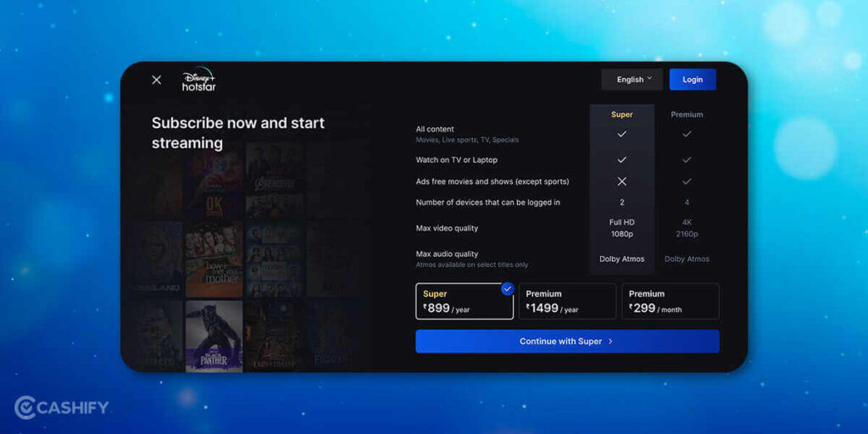
Task: Click the Frozen poster thumbnail
Action: [x=332, y=335]
